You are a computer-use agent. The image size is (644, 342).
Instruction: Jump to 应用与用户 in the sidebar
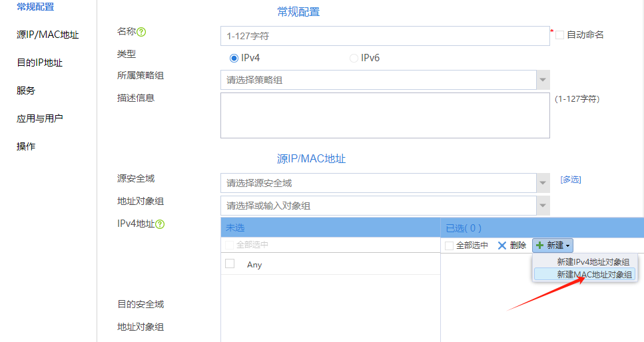point(39,118)
